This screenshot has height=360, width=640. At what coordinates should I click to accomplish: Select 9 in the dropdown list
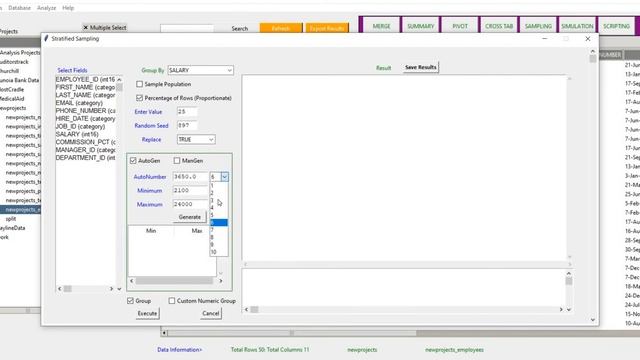219,244
